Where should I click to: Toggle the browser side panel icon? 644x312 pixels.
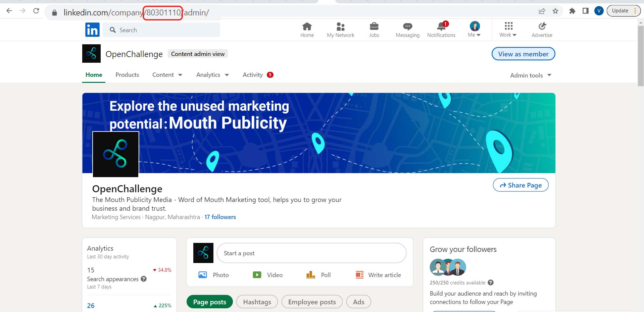586,11
